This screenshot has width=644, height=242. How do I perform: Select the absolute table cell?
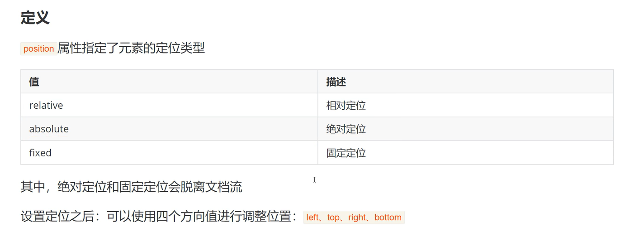[x=49, y=129]
